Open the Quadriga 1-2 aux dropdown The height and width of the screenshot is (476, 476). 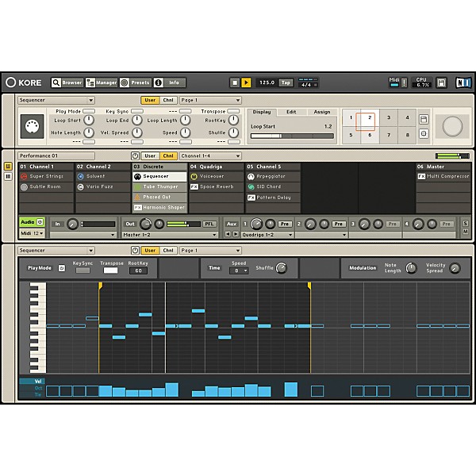tap(267, 235)
